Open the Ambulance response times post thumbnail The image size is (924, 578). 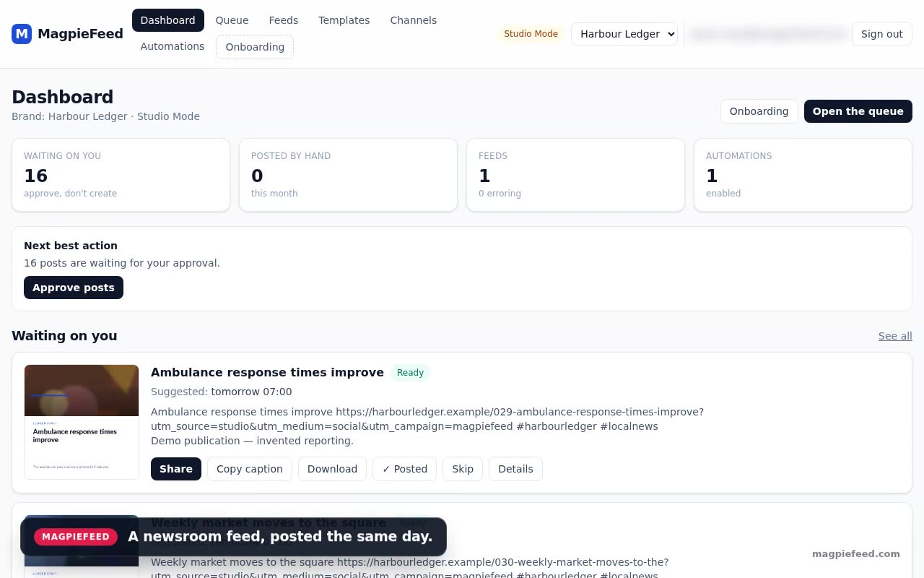tap(82, 422)
